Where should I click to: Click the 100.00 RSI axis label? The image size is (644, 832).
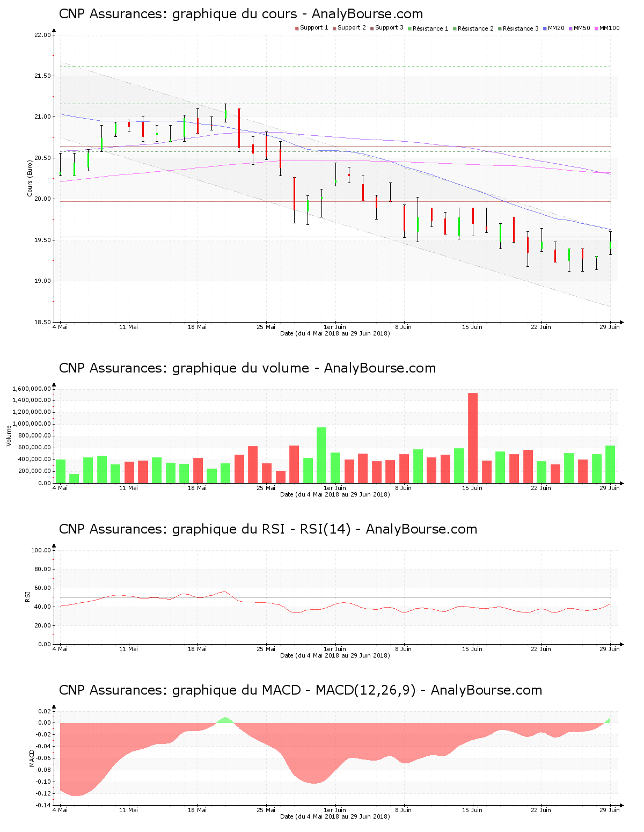point(41,551)
